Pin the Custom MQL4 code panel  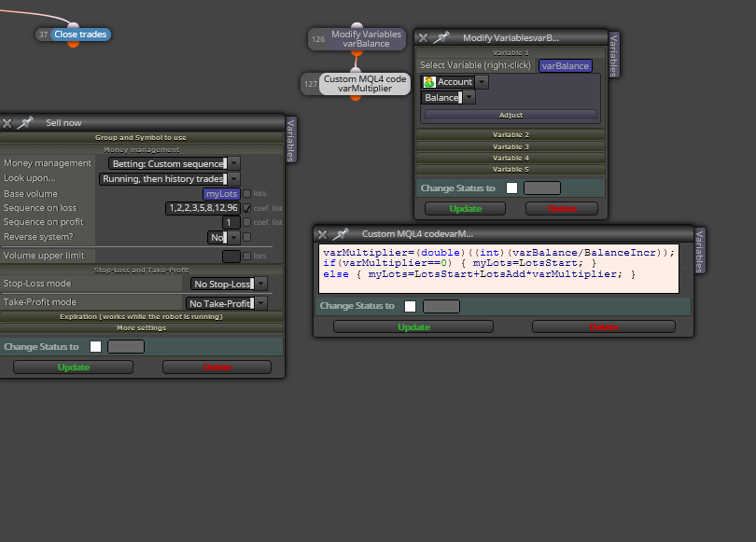tap(341, 234)
